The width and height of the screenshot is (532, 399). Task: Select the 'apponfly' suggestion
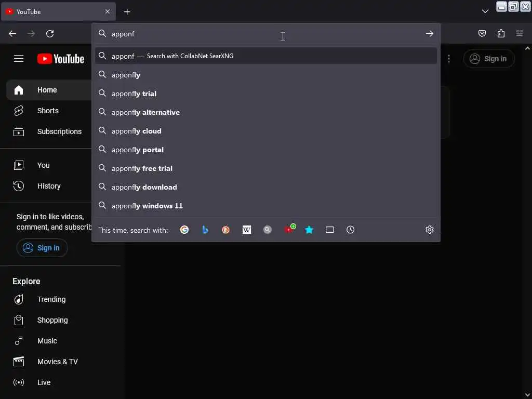[x=266, y=75]
